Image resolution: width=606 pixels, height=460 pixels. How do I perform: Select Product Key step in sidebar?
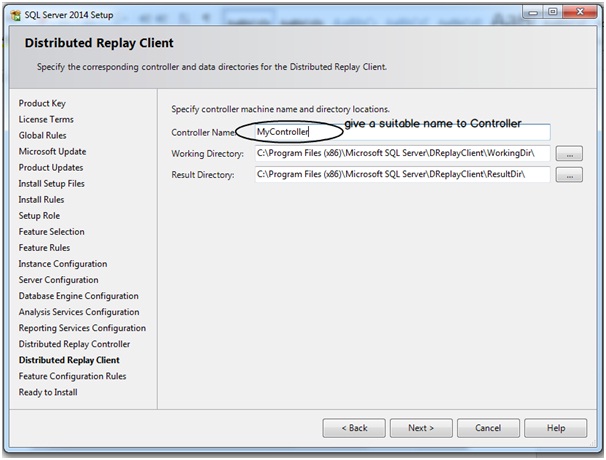(42, 104)
